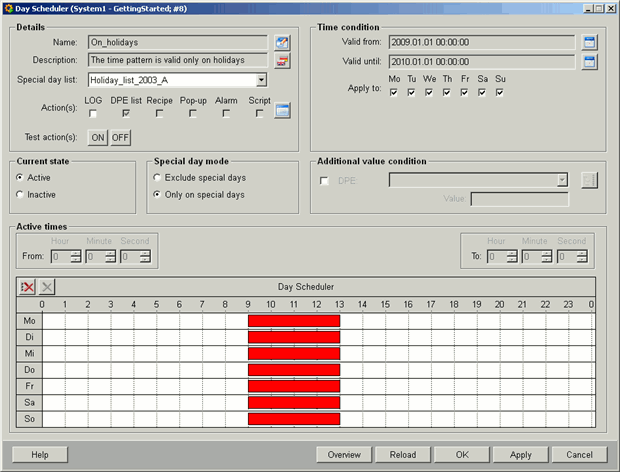Toggle the DPE list action checkbox

point(126,114)
